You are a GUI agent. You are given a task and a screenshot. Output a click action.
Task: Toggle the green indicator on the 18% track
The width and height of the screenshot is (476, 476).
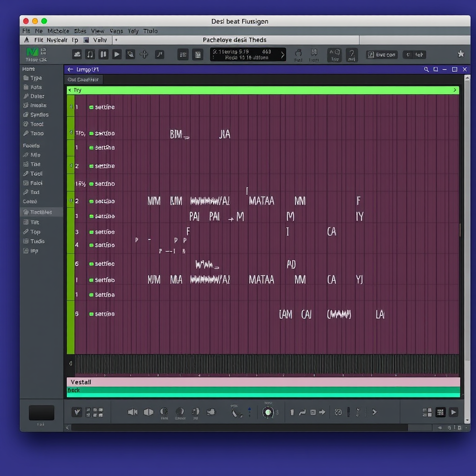pyautogui.click(x=91, y=184)
